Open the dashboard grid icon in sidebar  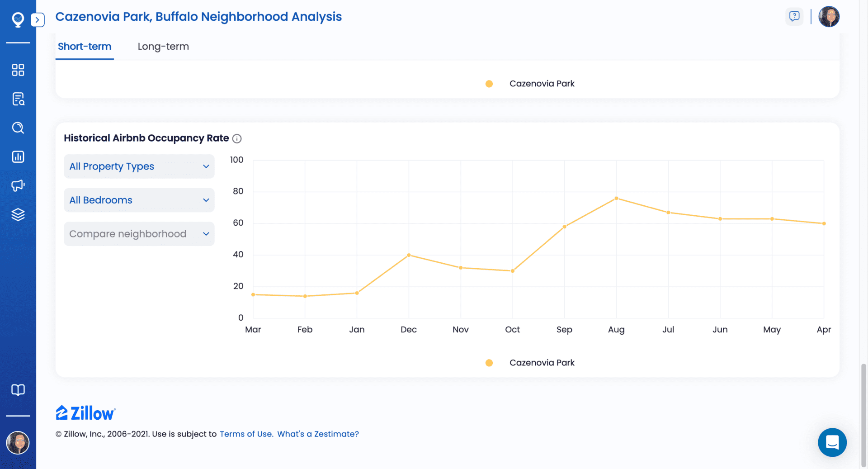coord(18,70)
